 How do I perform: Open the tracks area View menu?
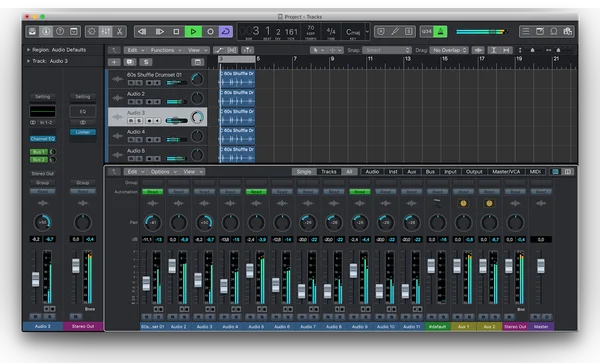197,50
